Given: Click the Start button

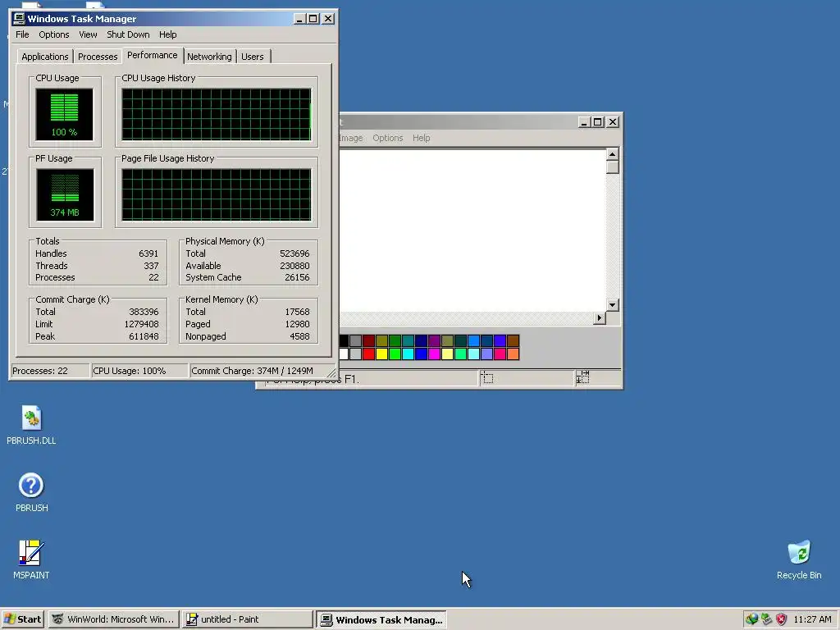Looking at the screenshot, I should click(22, 619).
